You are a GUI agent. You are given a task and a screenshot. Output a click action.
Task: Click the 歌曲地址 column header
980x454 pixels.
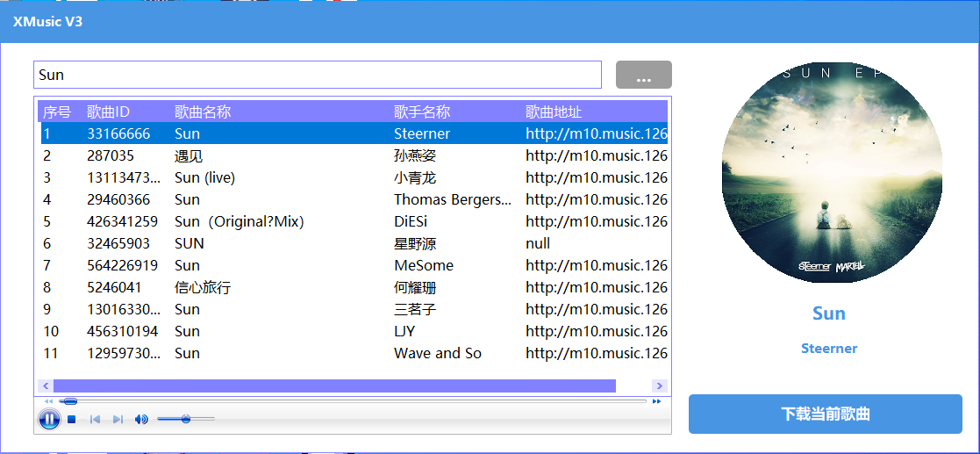pos(554,112)
